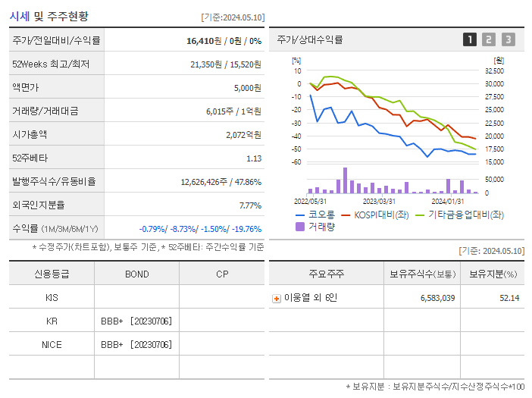Click the blue 코오롱 legend marker
532x398 pixels.
coord(300,215)
